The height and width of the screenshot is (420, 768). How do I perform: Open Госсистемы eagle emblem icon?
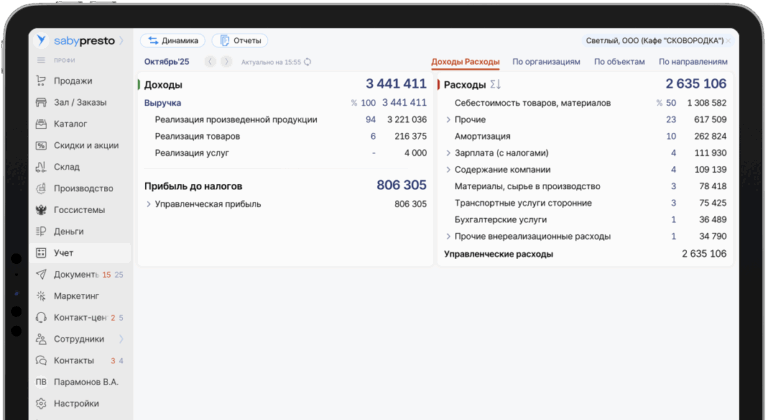(41, 210)
